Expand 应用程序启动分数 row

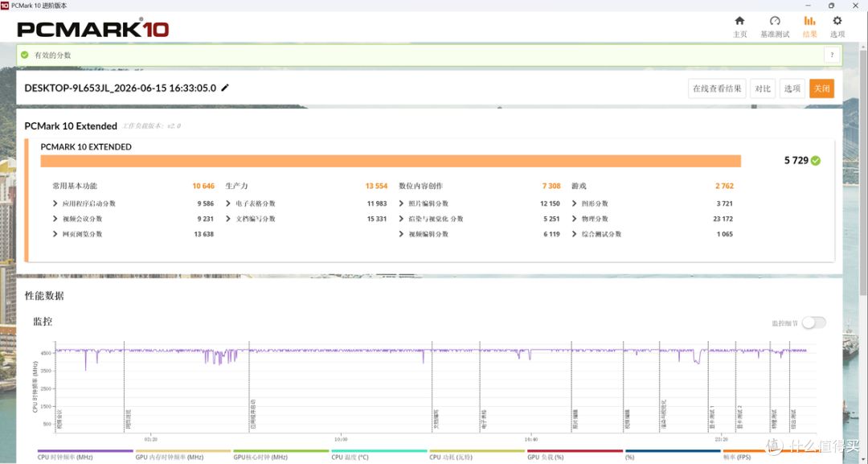pyautogui.click(x=55, y=203)
